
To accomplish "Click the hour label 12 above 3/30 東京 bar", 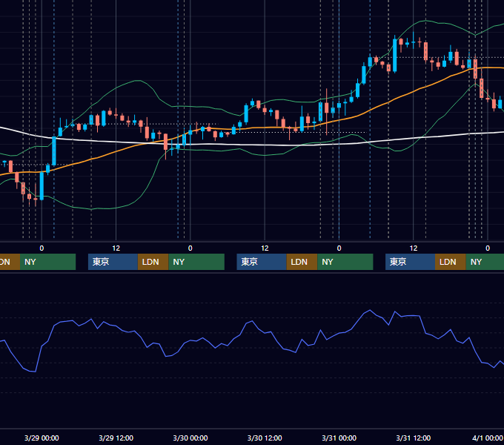I will pos(265,248).
